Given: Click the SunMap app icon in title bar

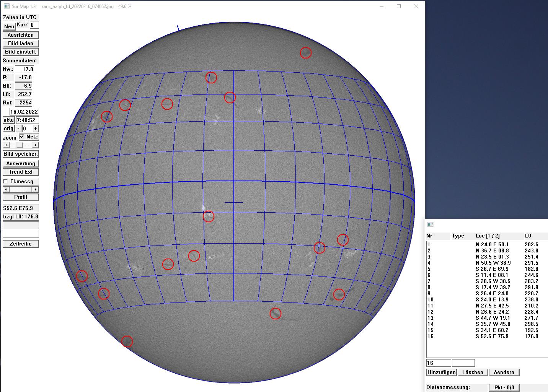Looking at the screenshot, I should (7, 7).
